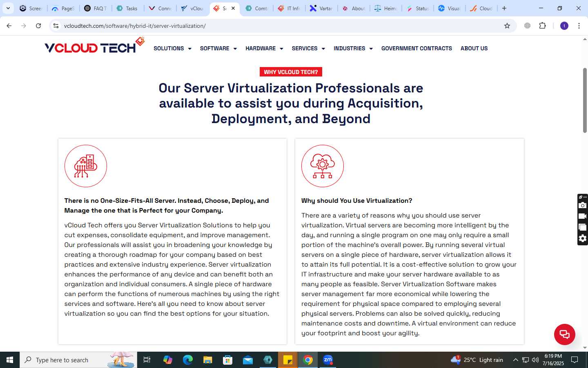
Task: Open the volume control icon
Action: 535,360
